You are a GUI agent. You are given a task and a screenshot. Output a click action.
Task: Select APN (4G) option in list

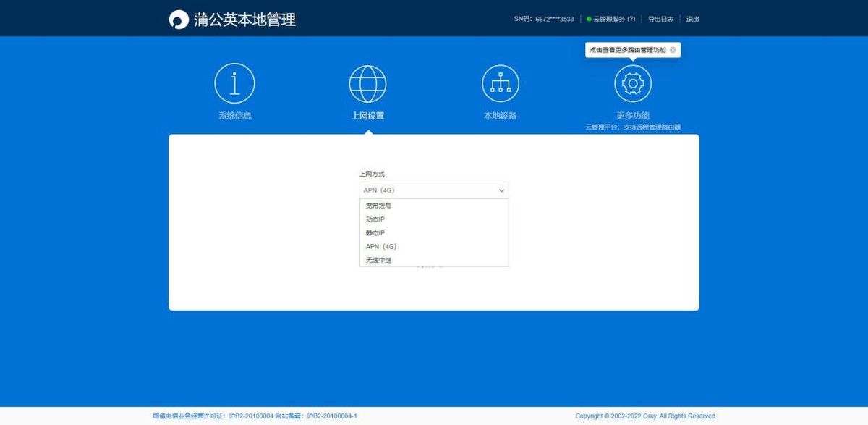point(434,247)
